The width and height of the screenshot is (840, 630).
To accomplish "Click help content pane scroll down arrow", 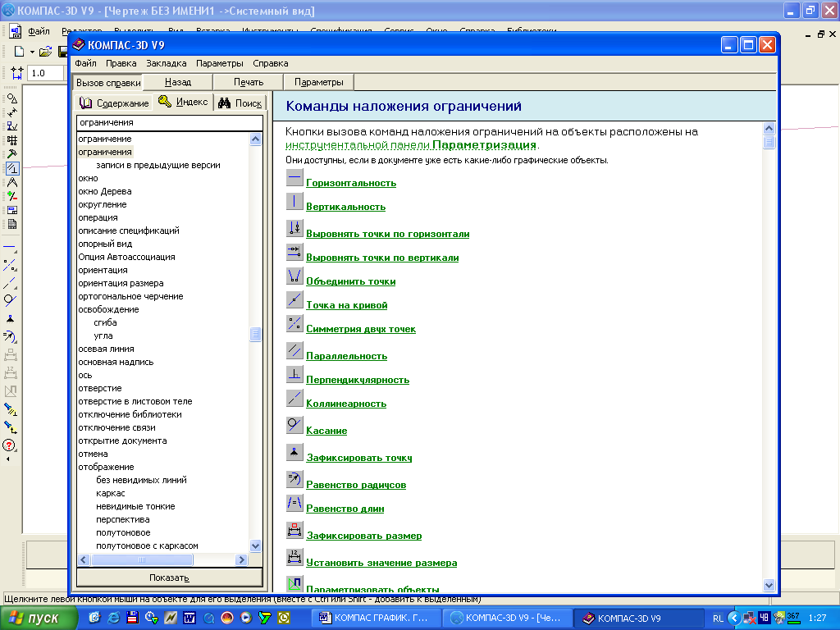I will 769,586.
